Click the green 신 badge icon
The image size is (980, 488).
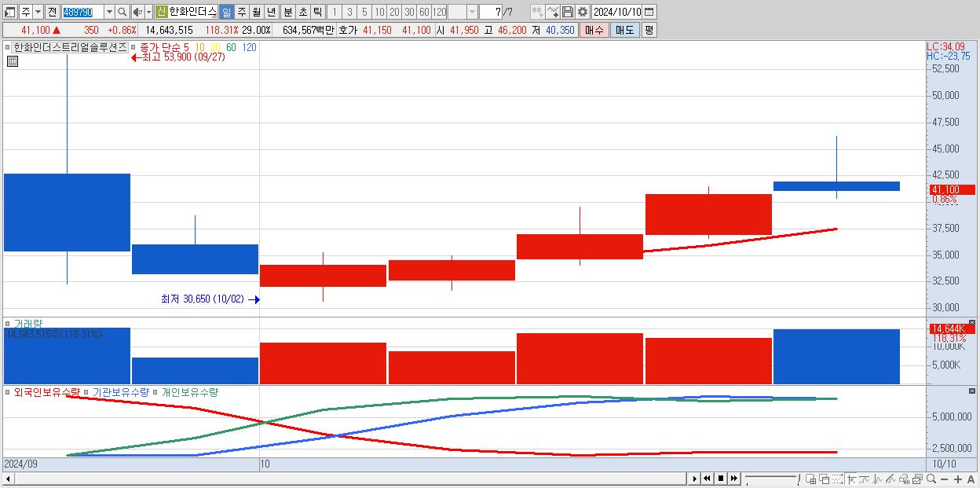pos(161,12)
